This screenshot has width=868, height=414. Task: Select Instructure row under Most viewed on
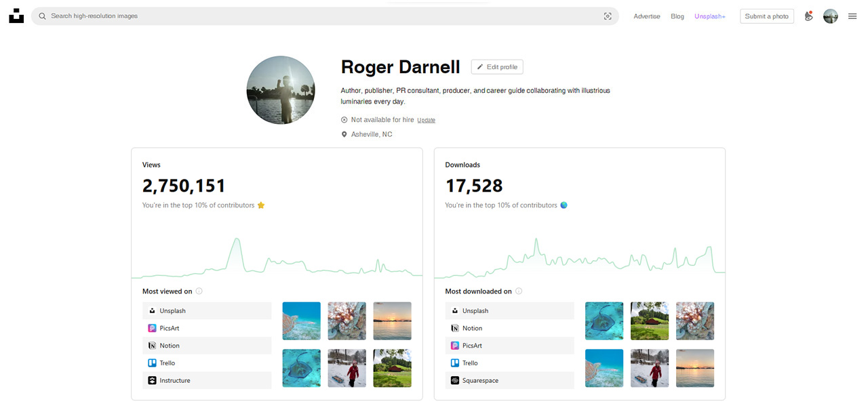(207, 381)
